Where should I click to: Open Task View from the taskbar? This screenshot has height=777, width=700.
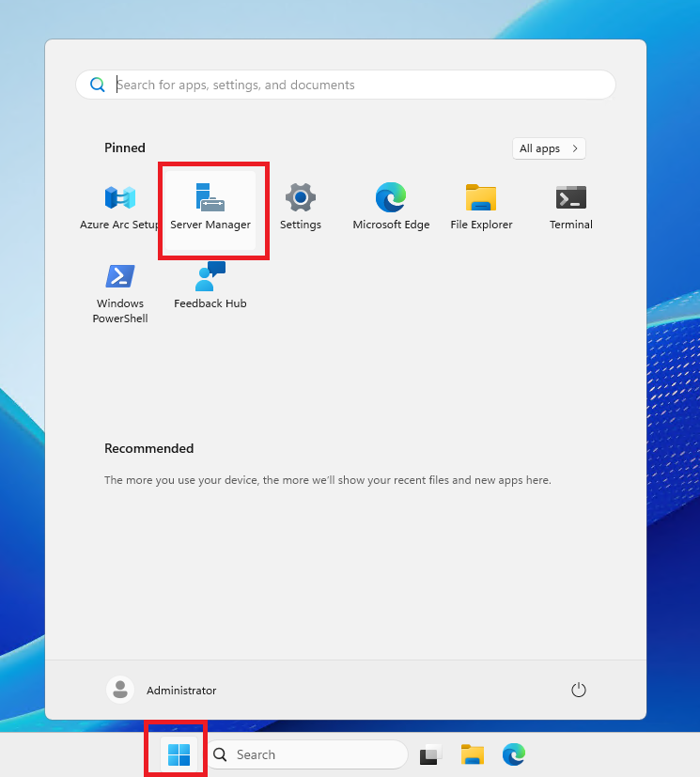point(430,754)
